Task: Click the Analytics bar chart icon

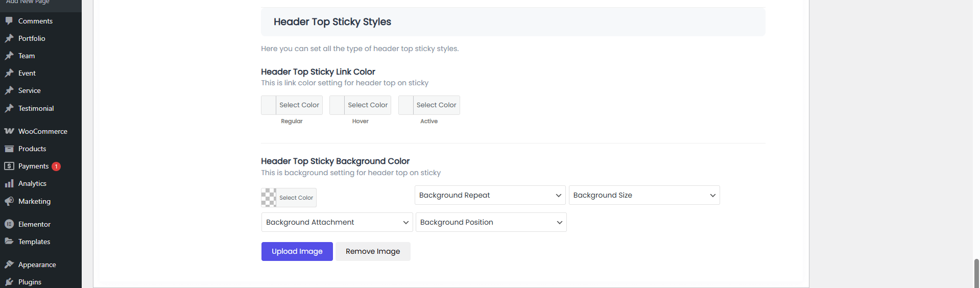Action: click(x=9, y=183)
